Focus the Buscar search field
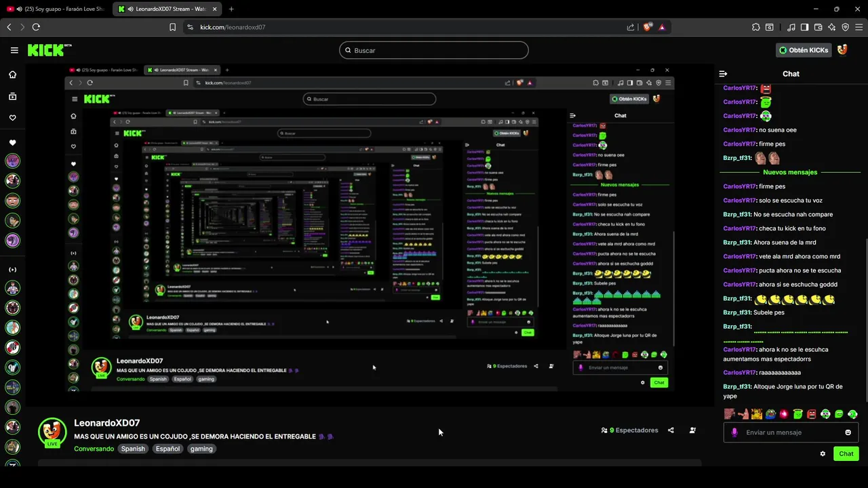Screen dimensions: 868x488 pyautogui.click(x=434, y=50)
